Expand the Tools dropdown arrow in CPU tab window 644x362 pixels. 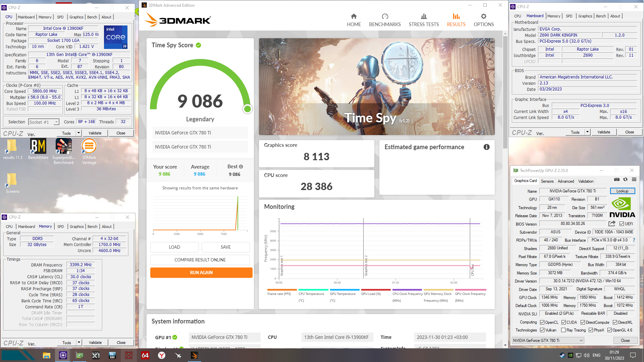tap(78, 133)
